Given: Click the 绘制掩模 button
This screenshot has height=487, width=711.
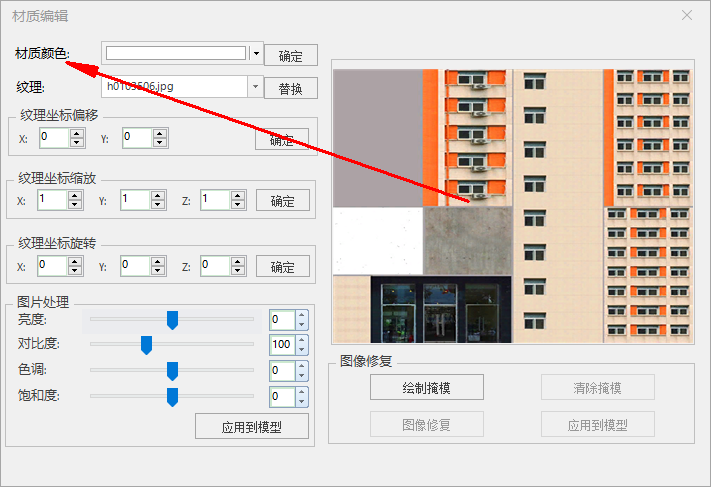Looking at the screenshot, I should (427, 387).
